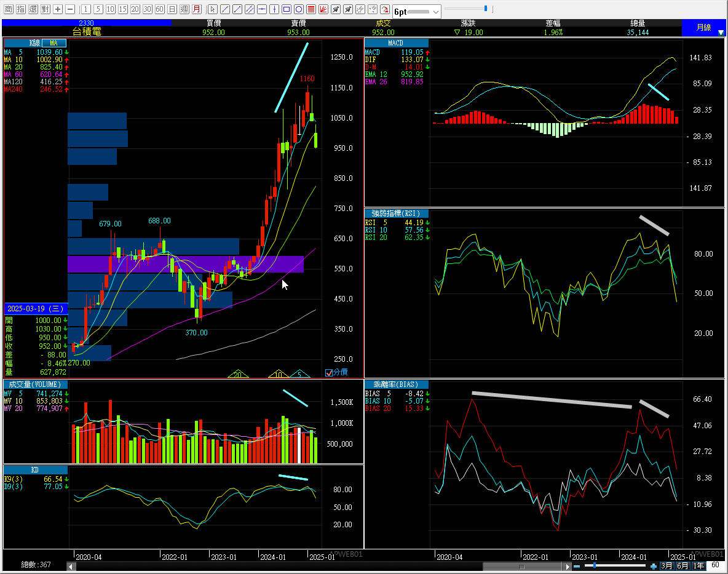Select the circle drawing tool
Image resolution: width=728 pixels, height=574 pixels.
pos(299,9)
